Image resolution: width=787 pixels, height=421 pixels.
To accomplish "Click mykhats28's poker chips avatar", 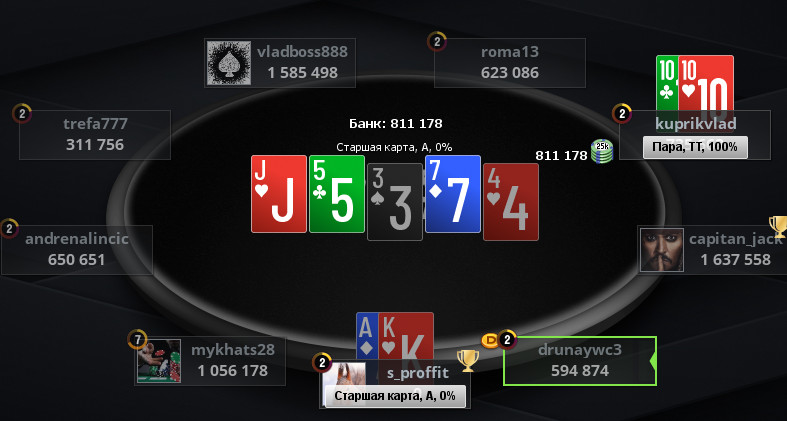I will point(159,361).
